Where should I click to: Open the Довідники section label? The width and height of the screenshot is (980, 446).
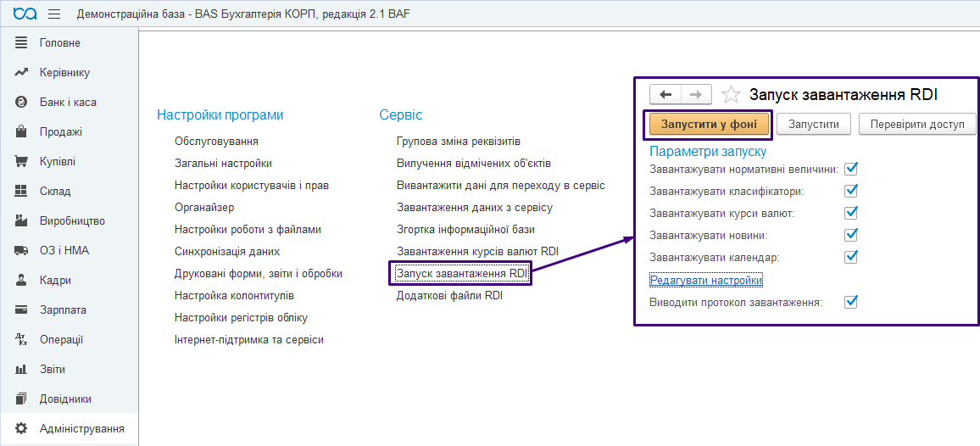point(65,399)
